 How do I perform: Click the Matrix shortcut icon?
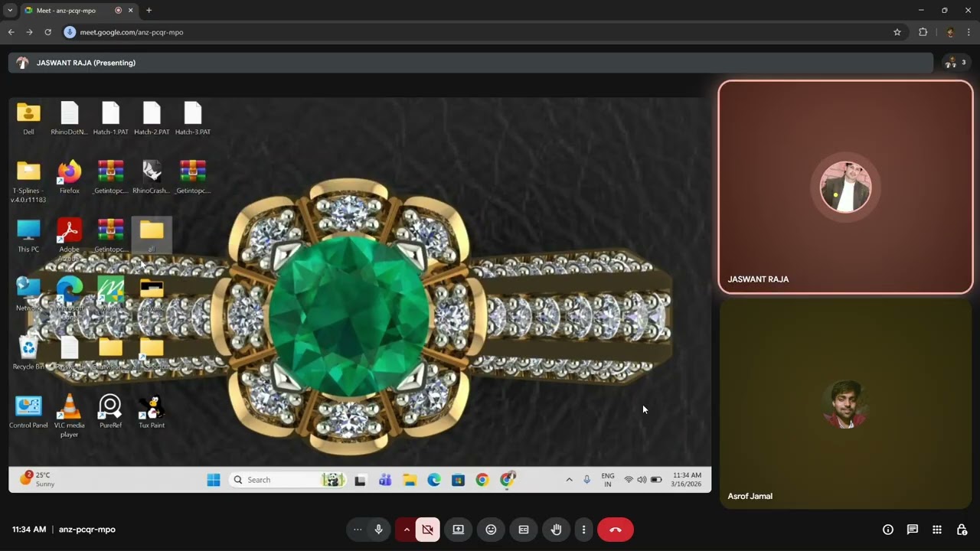click(111, 295)
